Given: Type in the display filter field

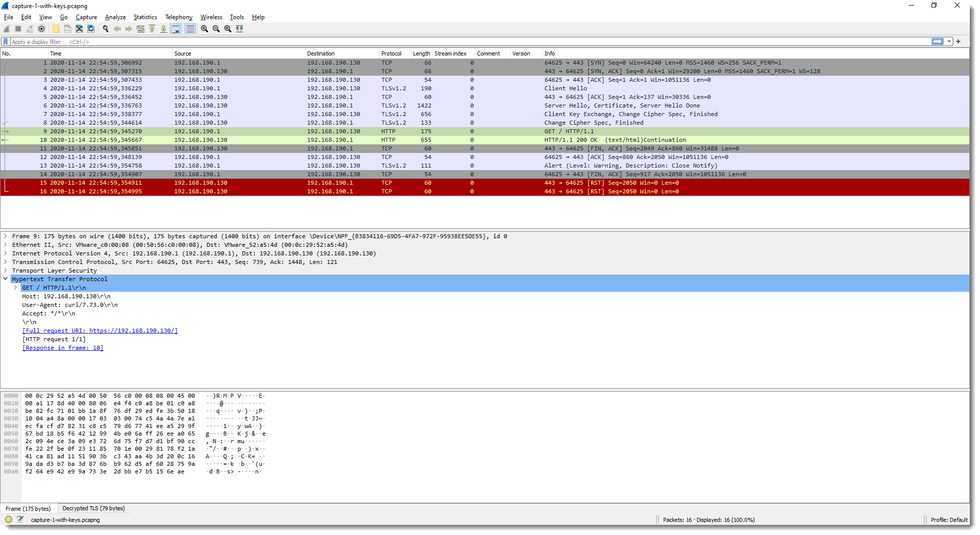Looking at the screenshot, I should pos(455,42).
